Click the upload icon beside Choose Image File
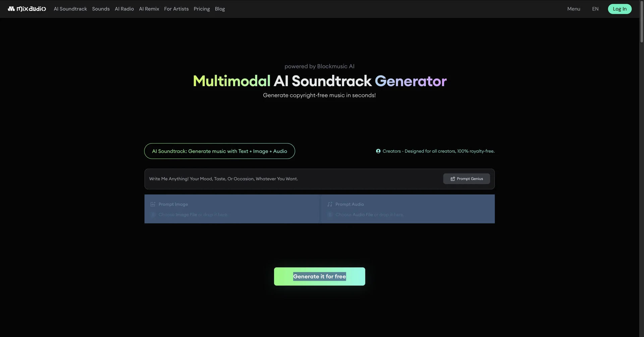 153,215
